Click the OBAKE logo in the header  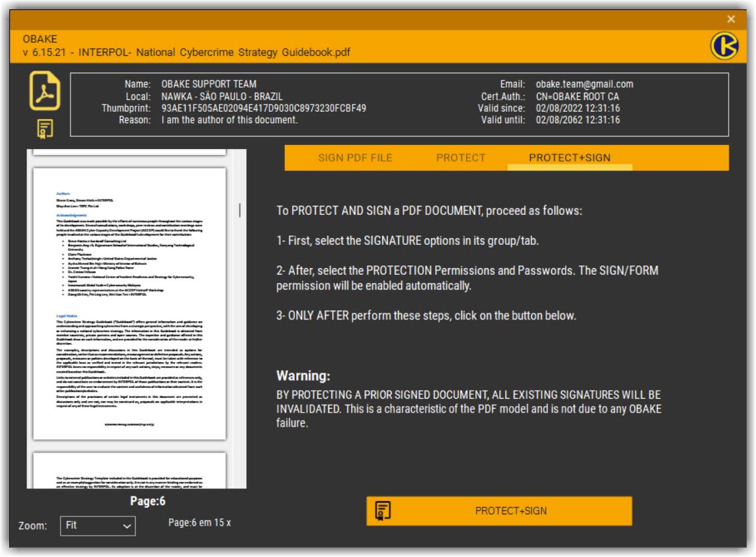[724, 46]
